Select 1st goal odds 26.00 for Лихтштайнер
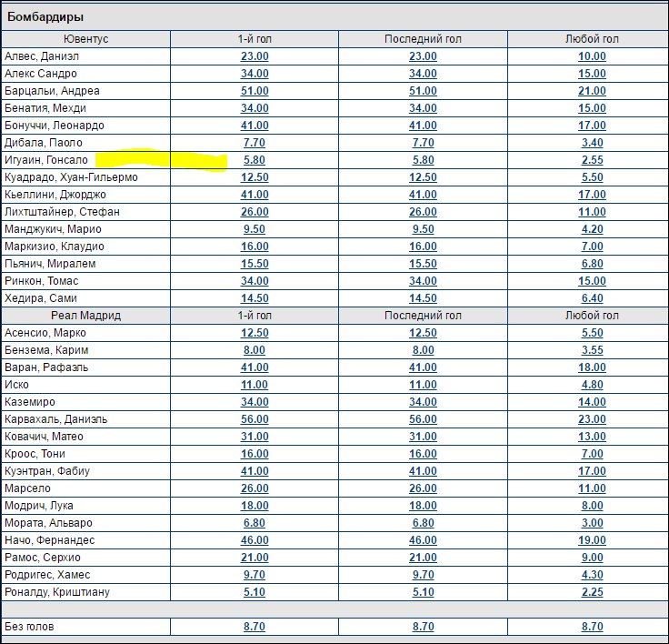The height and width of the screenshot is (644, 669). pos(255,212)
